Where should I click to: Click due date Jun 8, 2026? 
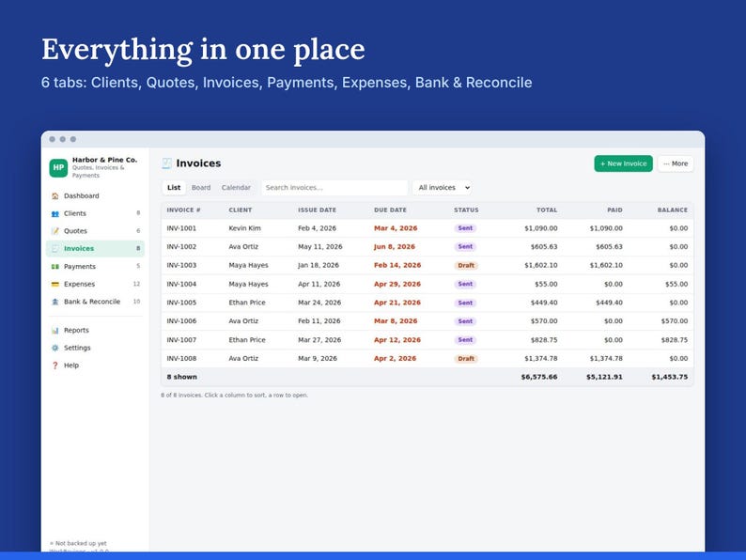point(395,247)
